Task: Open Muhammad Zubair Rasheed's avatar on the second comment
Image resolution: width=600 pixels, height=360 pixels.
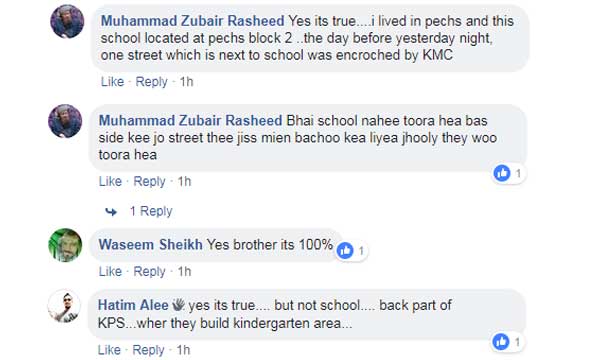Action: tap(65, 121)
